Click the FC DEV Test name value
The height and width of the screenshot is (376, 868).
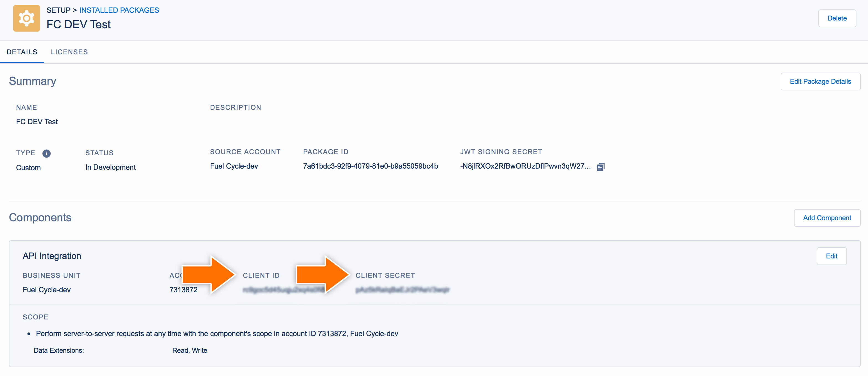37,121
